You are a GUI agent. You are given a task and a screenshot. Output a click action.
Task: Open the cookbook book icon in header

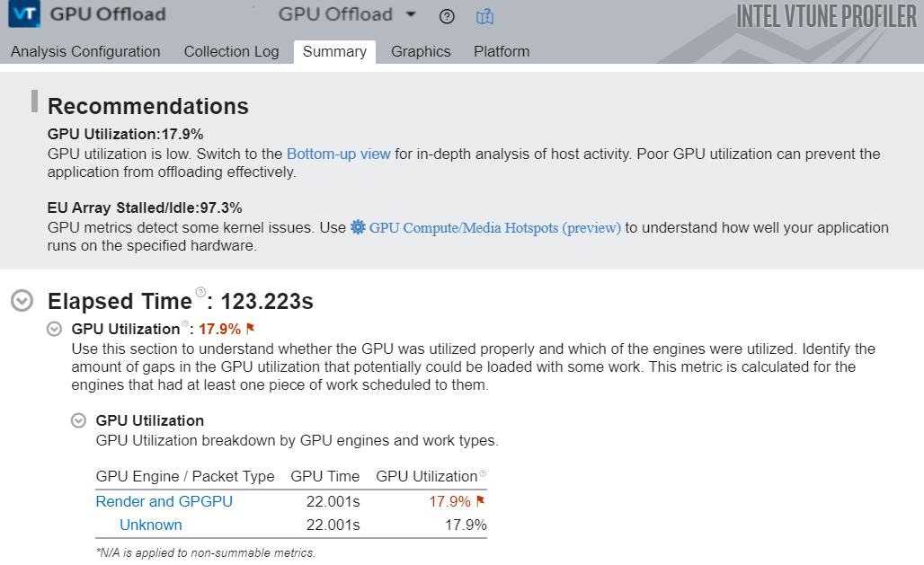pos(485,16)
